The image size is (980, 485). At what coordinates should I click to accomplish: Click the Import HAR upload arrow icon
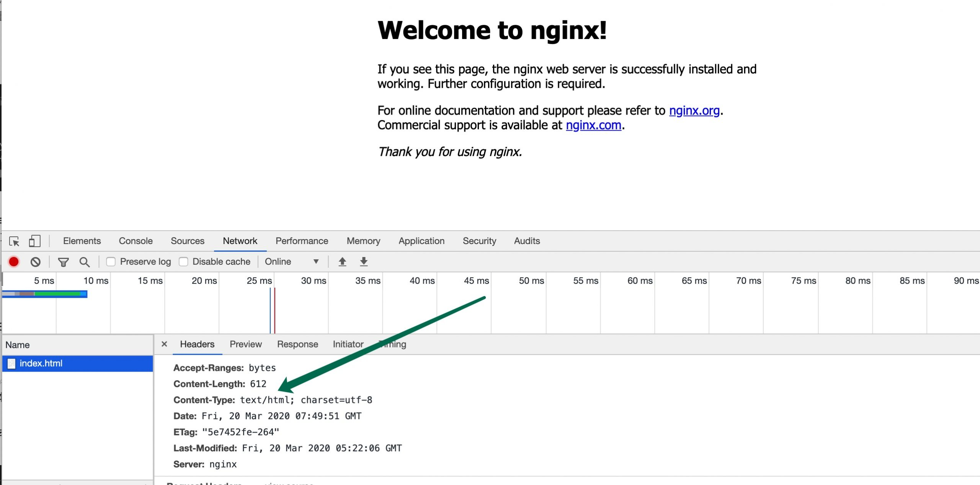tap(342, 262)
